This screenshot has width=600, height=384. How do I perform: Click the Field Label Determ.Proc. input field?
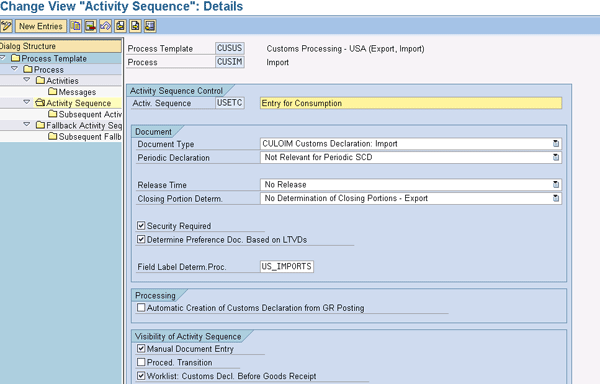pos(287,267)
